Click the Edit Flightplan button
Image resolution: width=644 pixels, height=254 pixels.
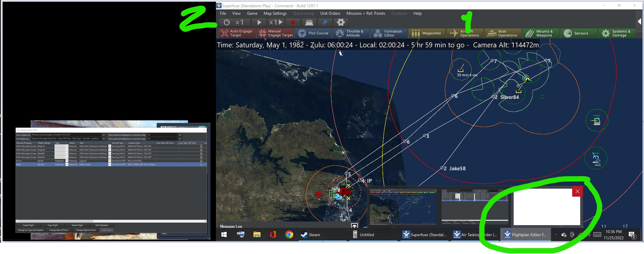(102, 225)
